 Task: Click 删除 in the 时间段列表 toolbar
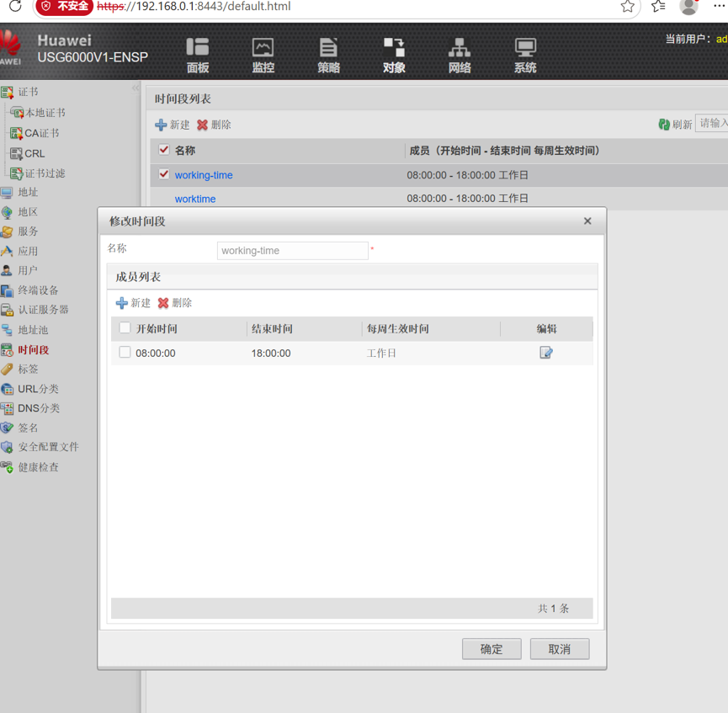click(214, 125)
